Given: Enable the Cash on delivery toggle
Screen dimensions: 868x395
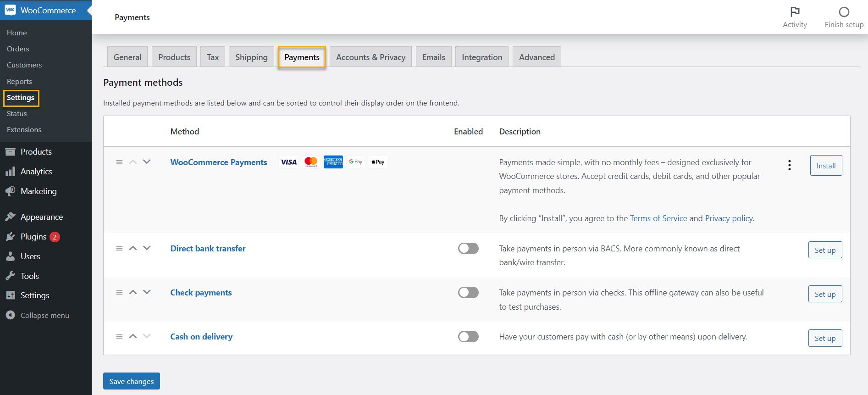Looking at the screenshot, I should coord(468,336).
